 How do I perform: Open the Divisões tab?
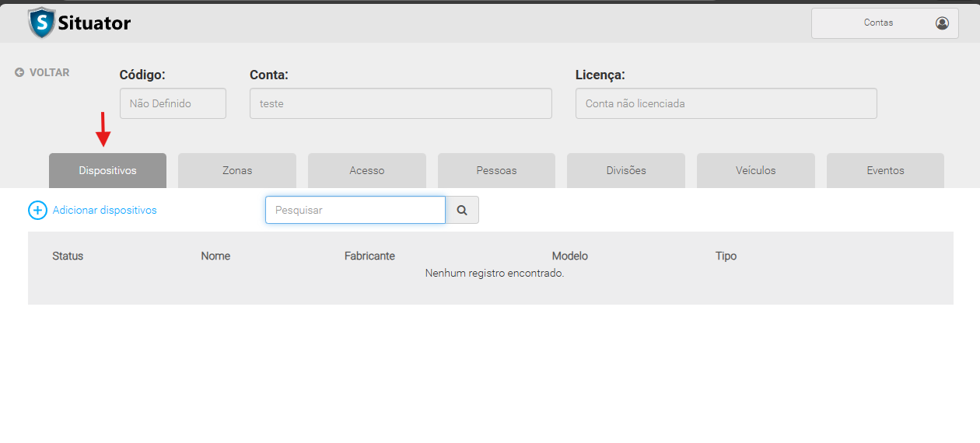[626, 170]
